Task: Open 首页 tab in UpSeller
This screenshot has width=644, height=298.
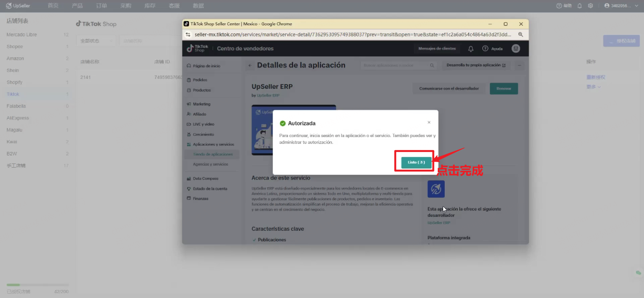Action: tap(53, 6)
